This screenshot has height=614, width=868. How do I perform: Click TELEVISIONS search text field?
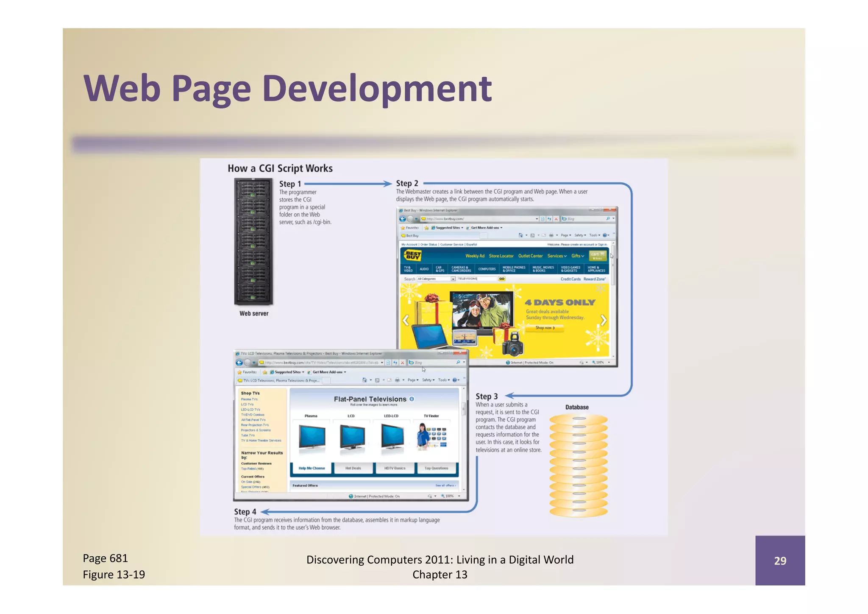click(x=476, y=279)
